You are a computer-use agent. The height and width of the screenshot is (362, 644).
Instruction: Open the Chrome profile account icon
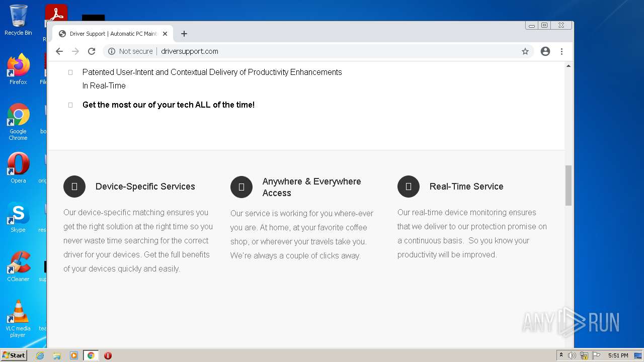[x=545, y=51]
